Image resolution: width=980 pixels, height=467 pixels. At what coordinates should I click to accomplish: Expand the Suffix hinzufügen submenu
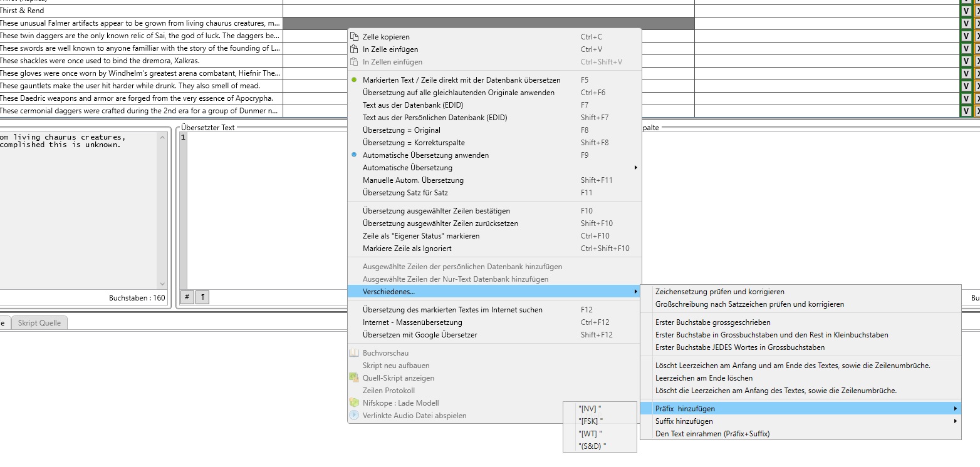(955, 421)
